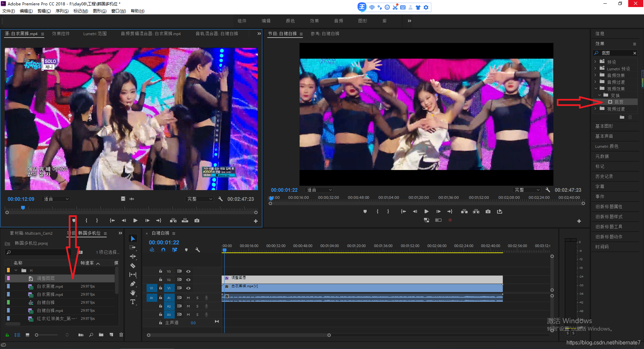Toggle sync lock on track V2
The image size is (644, 349).
tap(179, 280)
